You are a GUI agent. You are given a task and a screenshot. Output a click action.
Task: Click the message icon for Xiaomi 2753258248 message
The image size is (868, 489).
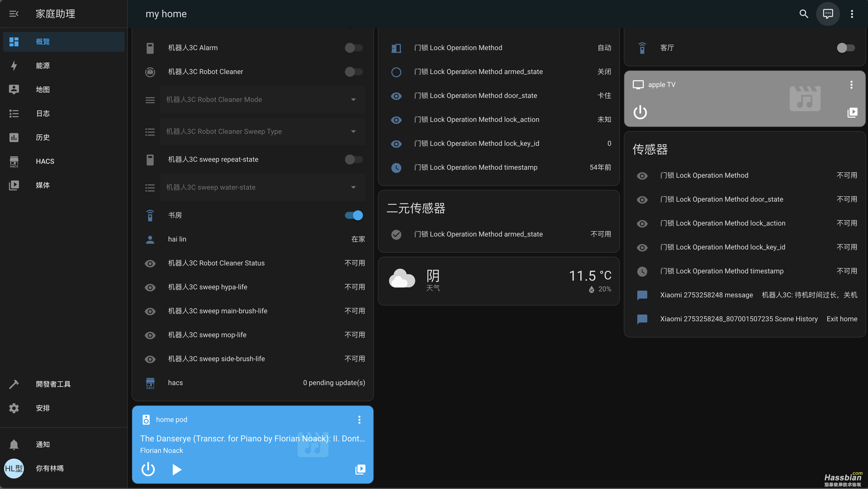pos(642,295)
